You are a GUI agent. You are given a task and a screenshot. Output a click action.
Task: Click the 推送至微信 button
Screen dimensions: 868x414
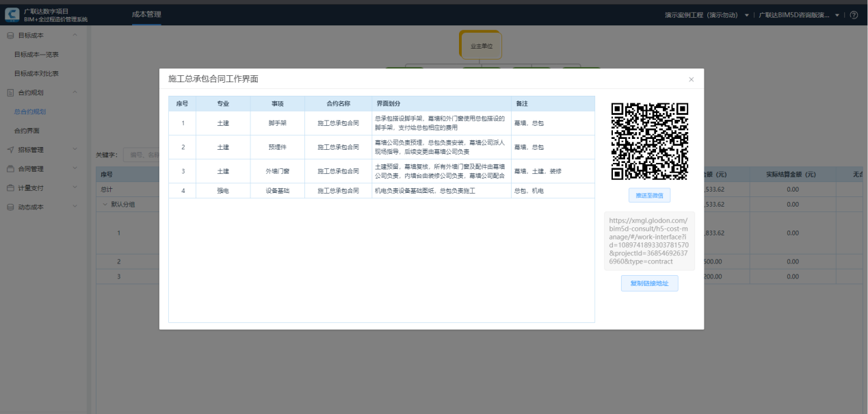649,196
